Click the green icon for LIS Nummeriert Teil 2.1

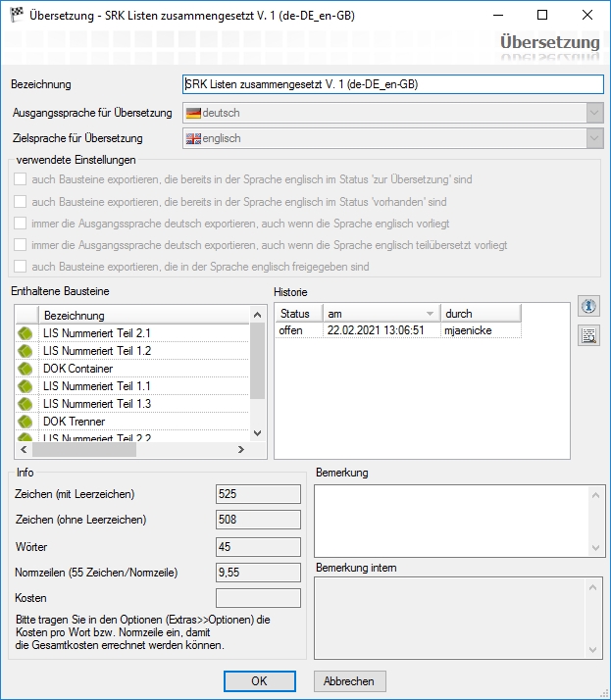click(x=25, y=333)
